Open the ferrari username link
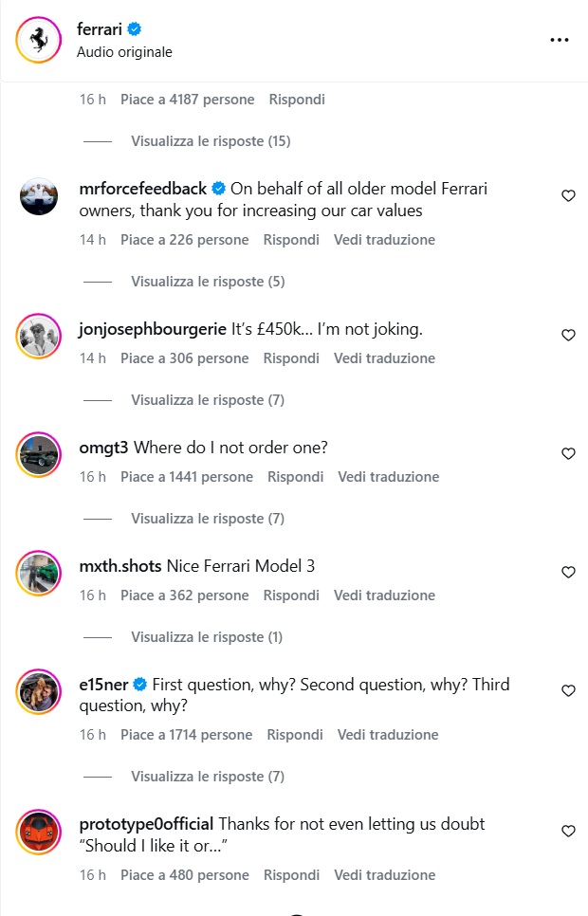The image size is (588, 916). pyautogui.click(x=100, y=28)
